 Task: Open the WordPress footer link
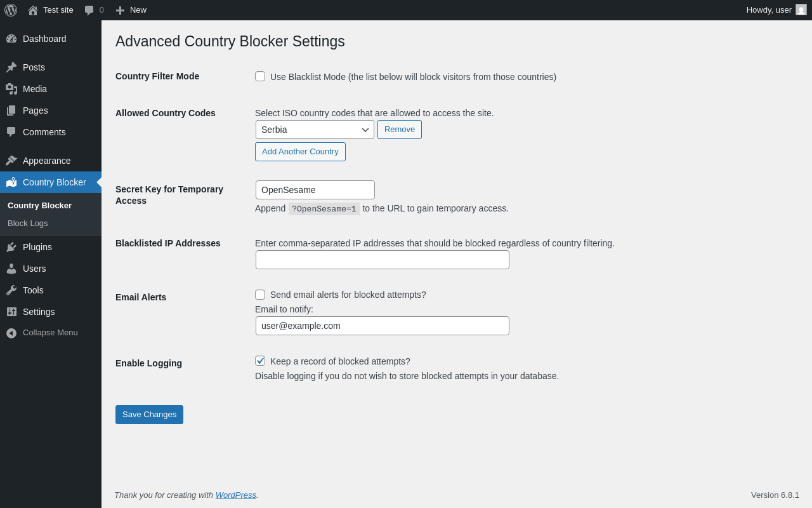[235, 495]
